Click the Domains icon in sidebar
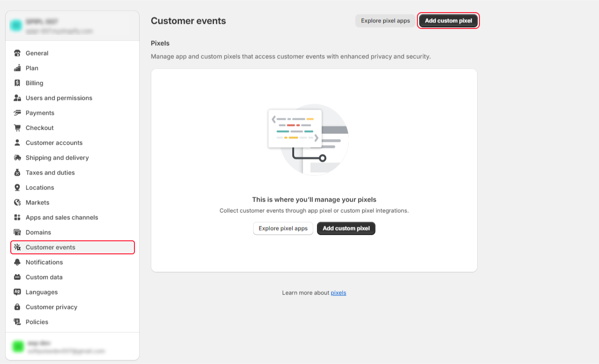Image resolution: width=599 pixels, height=364 pixels. [18, 232]
